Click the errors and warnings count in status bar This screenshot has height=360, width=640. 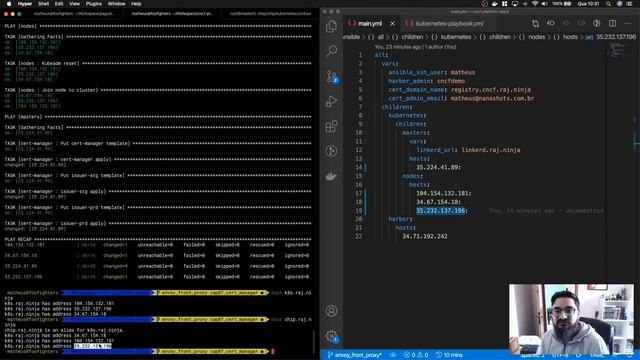coord(416,355)
